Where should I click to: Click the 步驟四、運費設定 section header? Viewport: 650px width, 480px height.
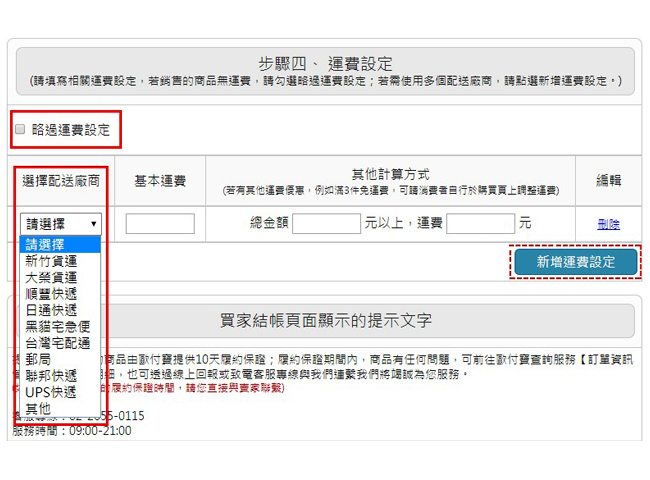[x=325, y=63]
